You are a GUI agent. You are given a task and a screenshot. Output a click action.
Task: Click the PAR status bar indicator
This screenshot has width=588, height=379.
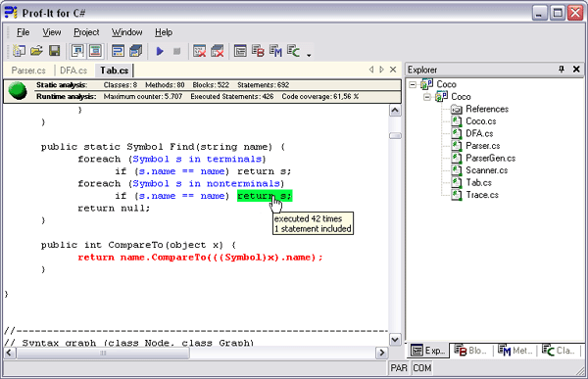(399, 368)
